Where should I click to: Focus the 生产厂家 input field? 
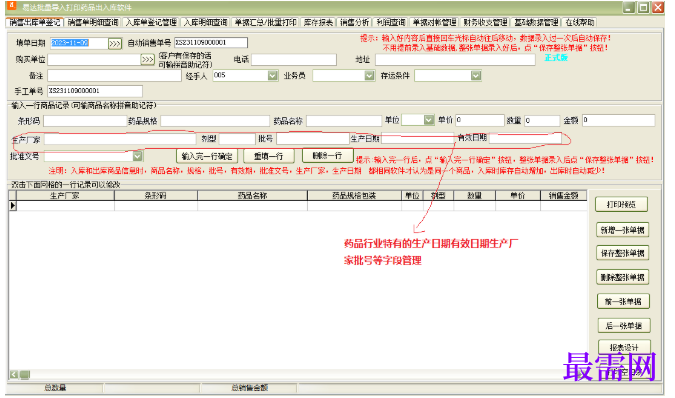click(x=120, y=139)
